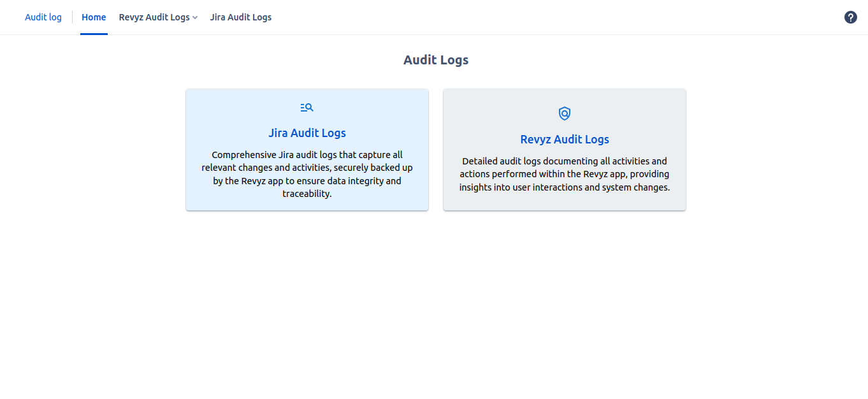Click the shield icon on Revyz card
868x399 pixels.
tap(564, 113)
